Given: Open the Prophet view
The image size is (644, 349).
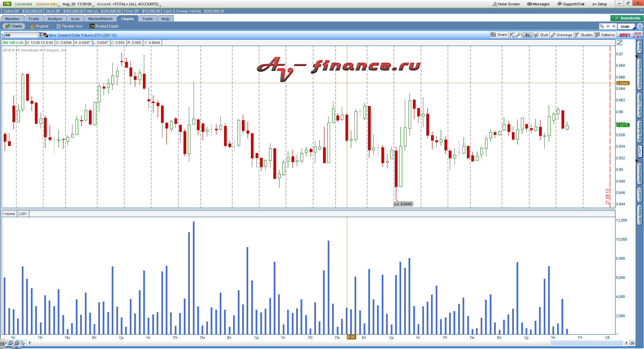Looking at the screenshot, I should [x=39, y=26].
